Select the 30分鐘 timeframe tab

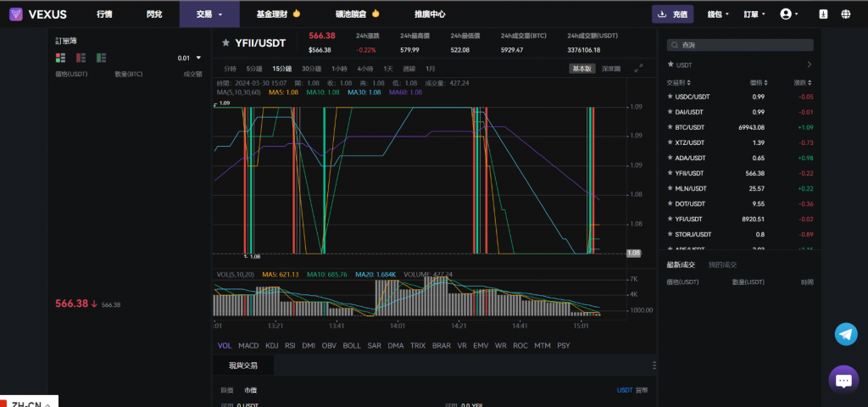tap(311, 68)
